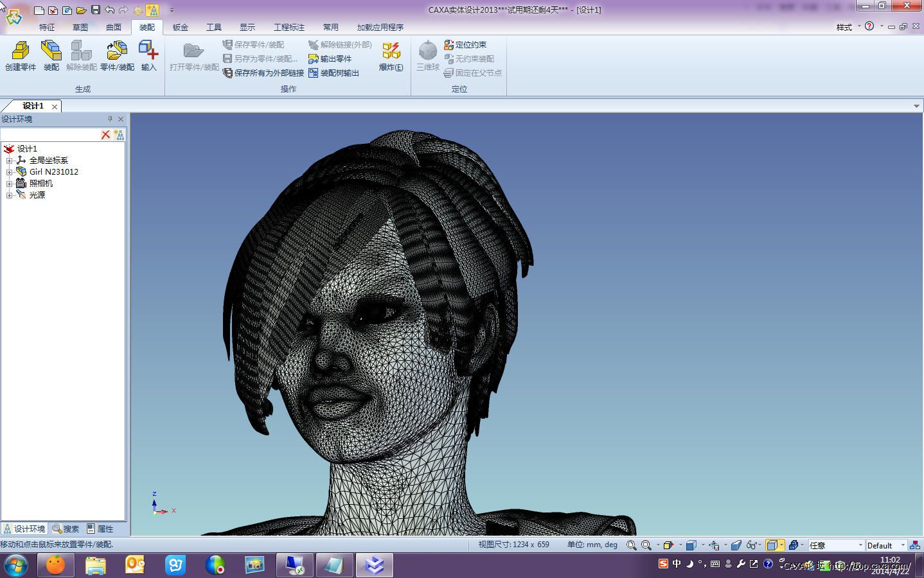Click the Open folder icon in quick access
This screenshot has width=924, height=578.
(x=82, y=10)
